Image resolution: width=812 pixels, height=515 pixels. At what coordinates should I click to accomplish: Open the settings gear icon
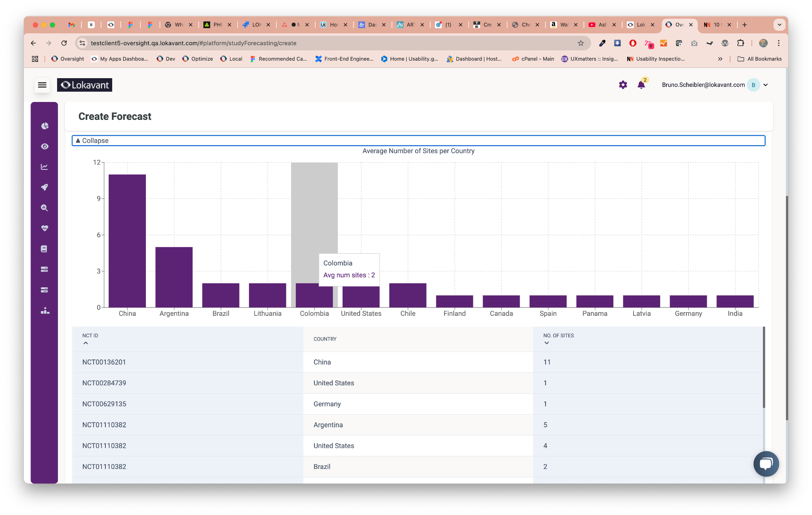(623, 85)
